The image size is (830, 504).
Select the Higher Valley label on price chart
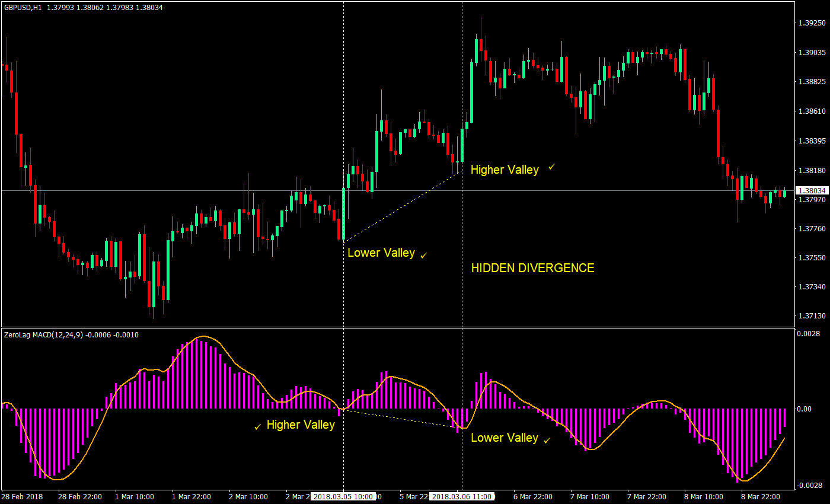point(505,170)
